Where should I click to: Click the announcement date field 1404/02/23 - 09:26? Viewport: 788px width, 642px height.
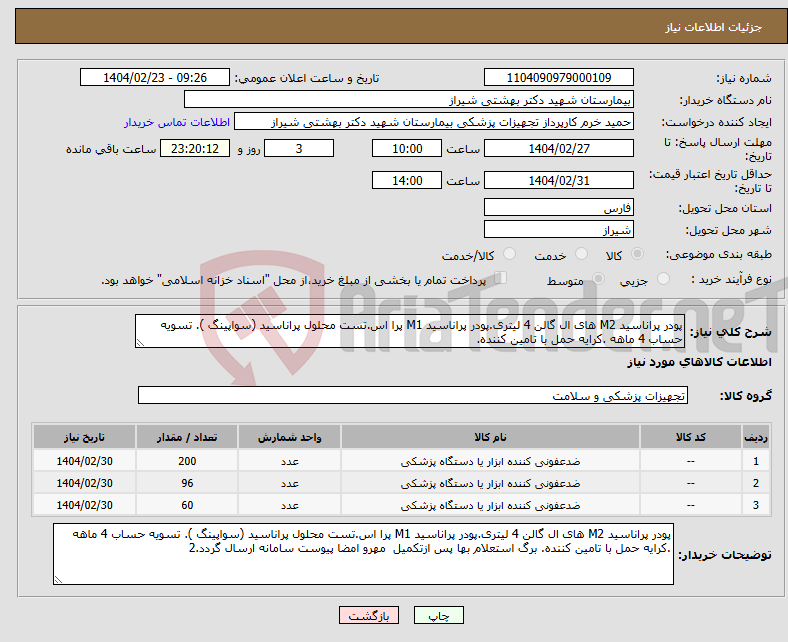(x=155, y=77)
